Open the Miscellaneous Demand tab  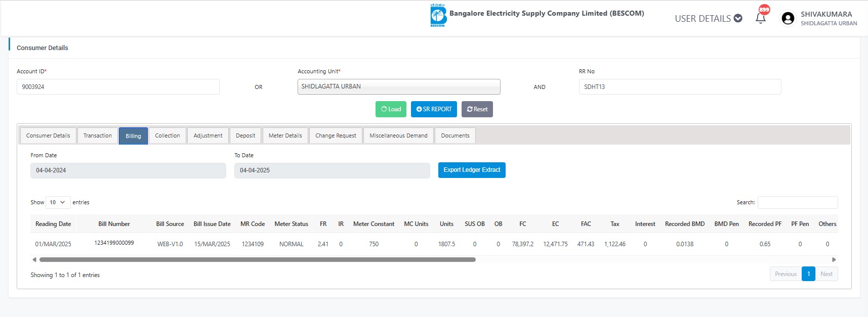[398, 135]
